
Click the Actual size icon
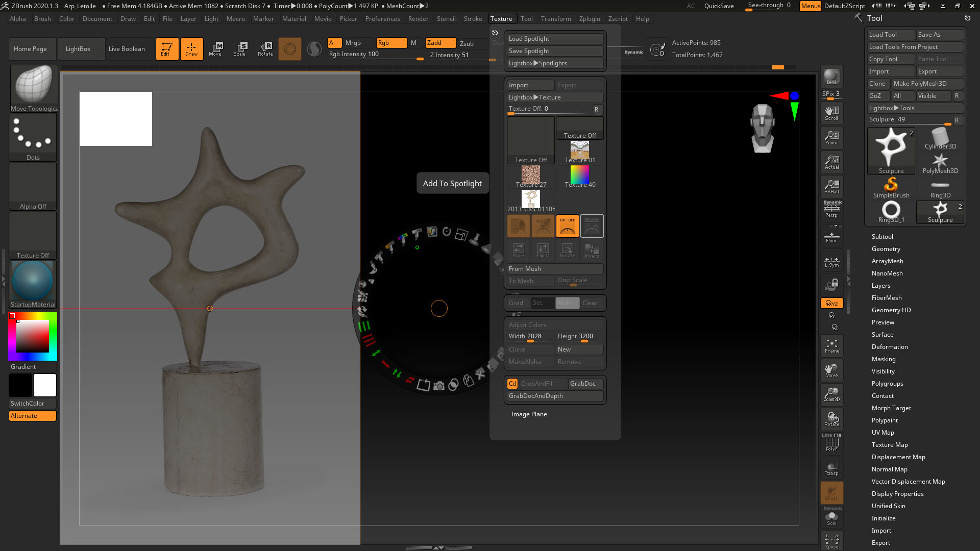[831, 162]
